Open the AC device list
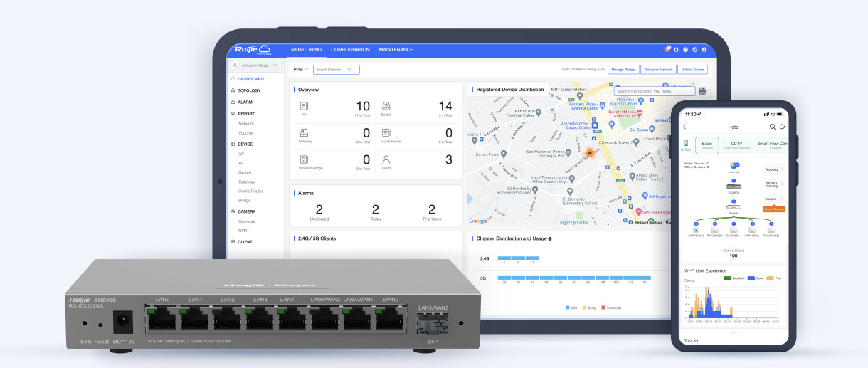868x368 pixels. pos(241,163)
